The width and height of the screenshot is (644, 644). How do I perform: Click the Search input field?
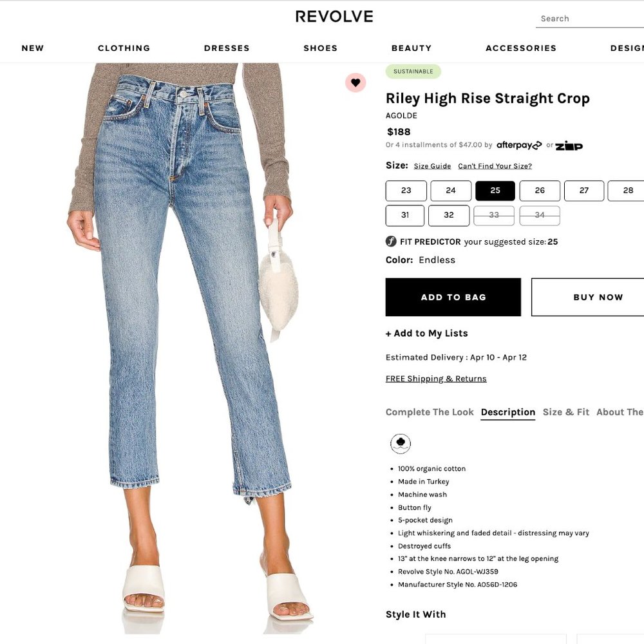pos(590,19)
